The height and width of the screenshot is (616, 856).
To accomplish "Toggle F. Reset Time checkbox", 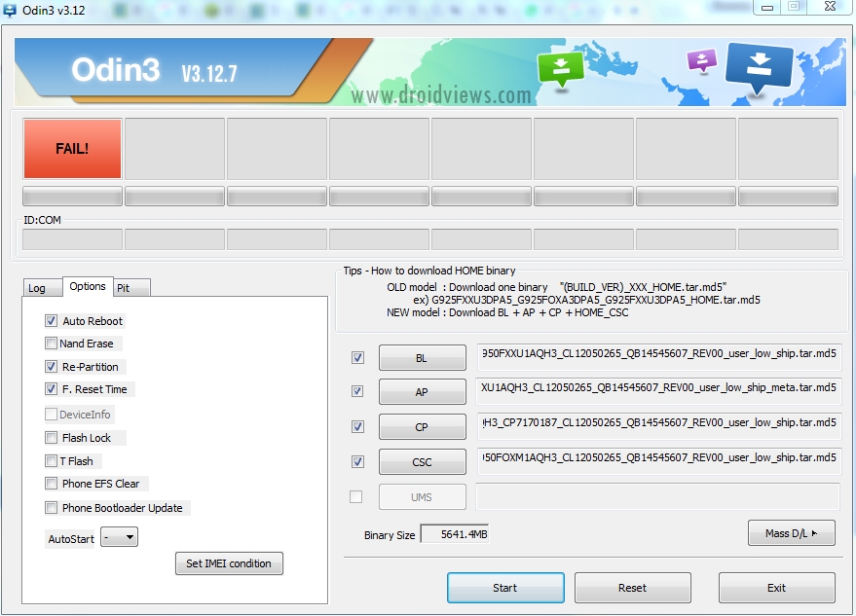I will tap(51, 389).
